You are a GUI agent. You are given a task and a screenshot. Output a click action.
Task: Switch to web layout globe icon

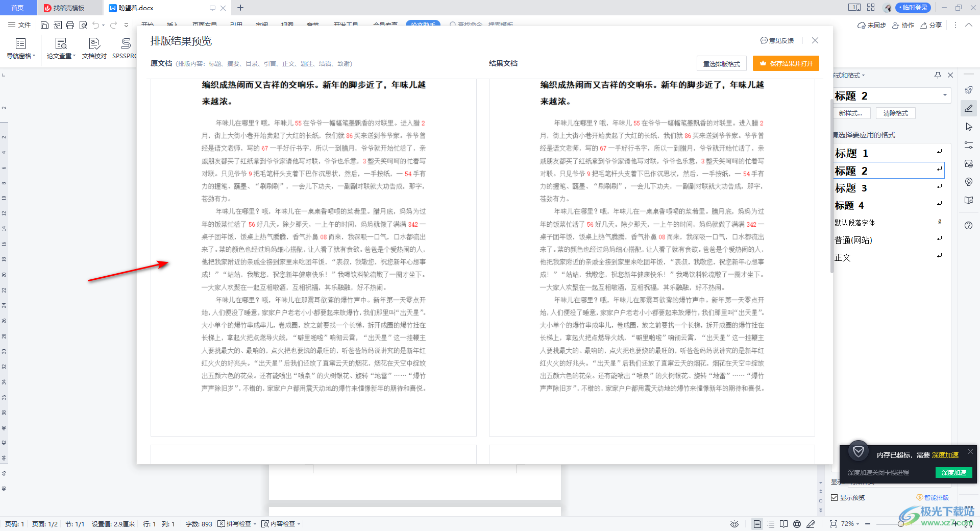point(797,524)
